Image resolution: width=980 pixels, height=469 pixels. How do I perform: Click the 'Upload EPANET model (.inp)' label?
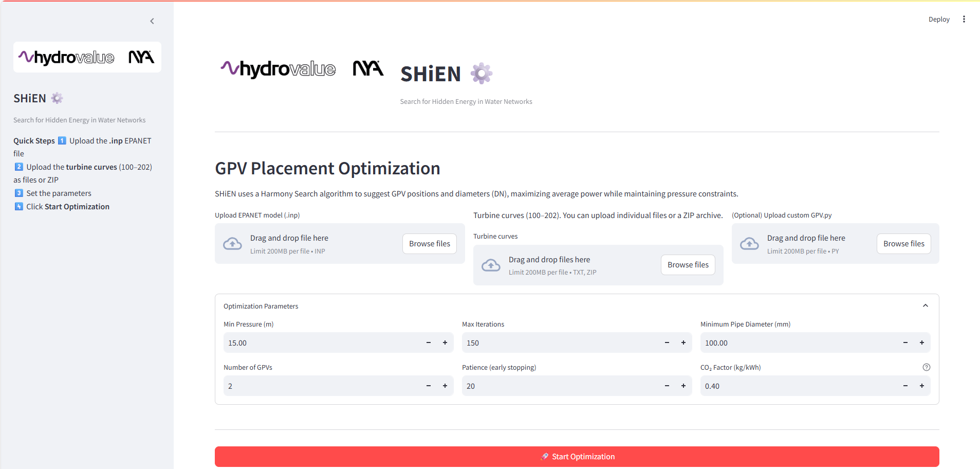[257, 215]
